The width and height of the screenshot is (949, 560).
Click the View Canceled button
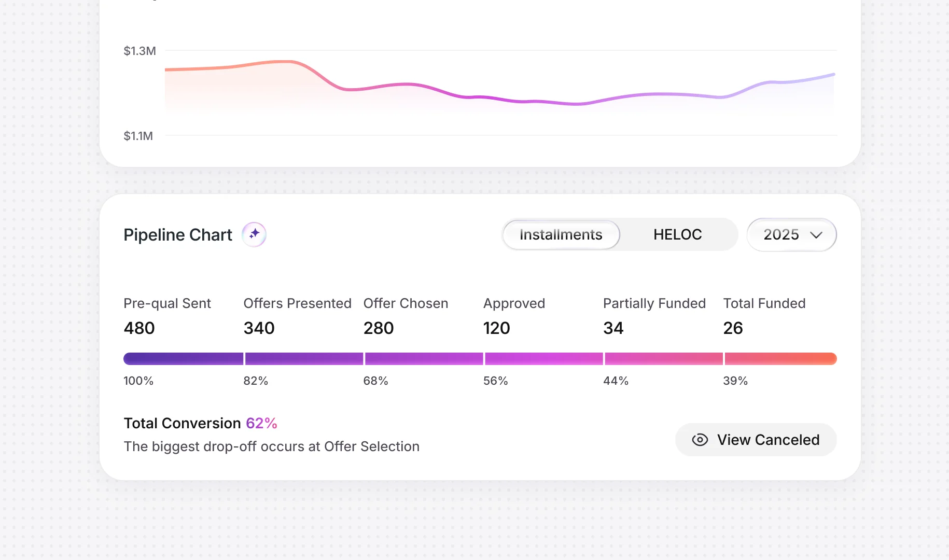point(756,440)
